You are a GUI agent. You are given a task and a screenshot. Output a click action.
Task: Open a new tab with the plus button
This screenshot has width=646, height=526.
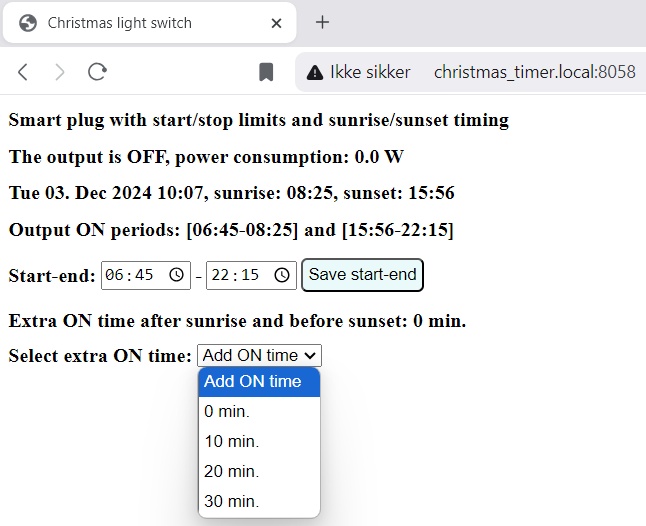pyautogui.click(x=322, y=22)
